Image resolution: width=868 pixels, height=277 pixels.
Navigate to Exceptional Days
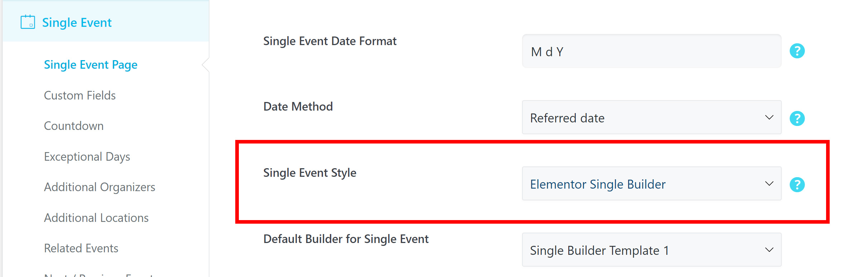[x=87, y=157]
